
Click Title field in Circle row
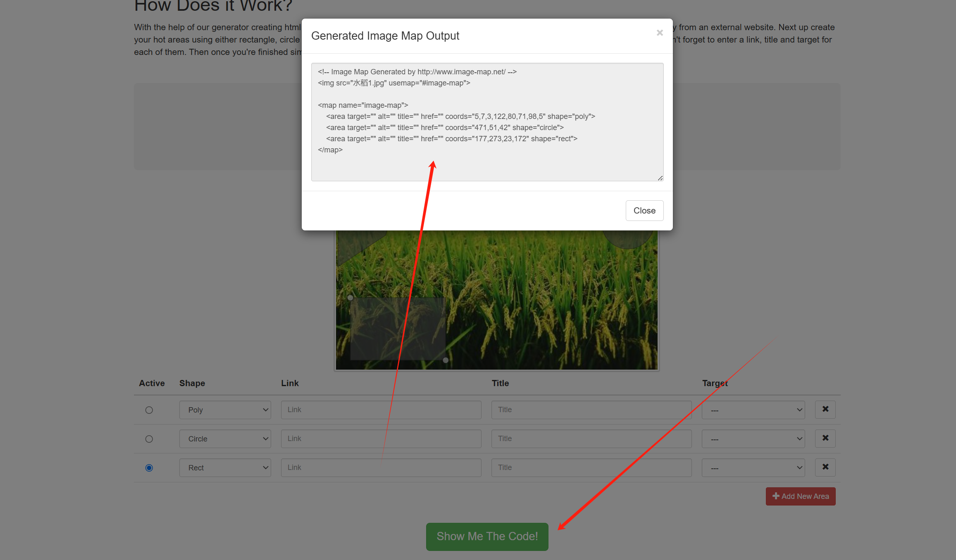tap(591, 439)
